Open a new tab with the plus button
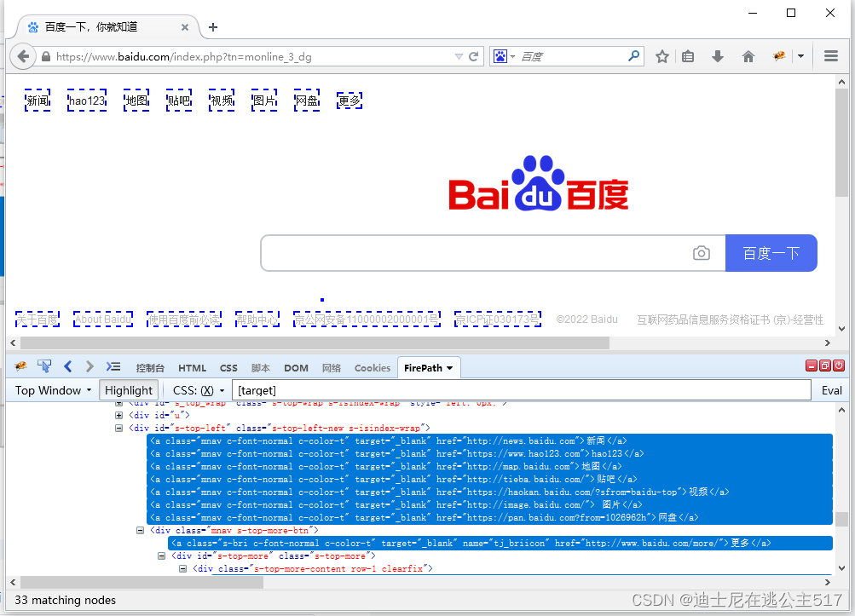Viewport: 855px width, 616px height. (213, 27)
